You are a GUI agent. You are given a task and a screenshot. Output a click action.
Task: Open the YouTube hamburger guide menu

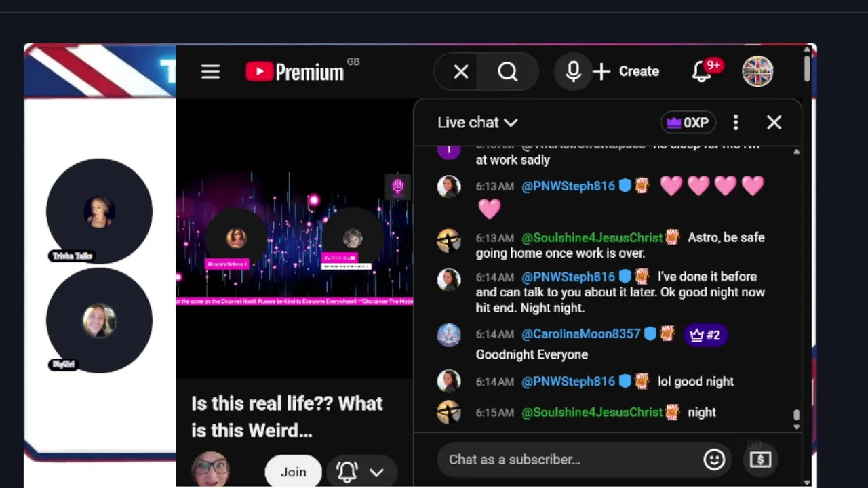tap(210, 72)
